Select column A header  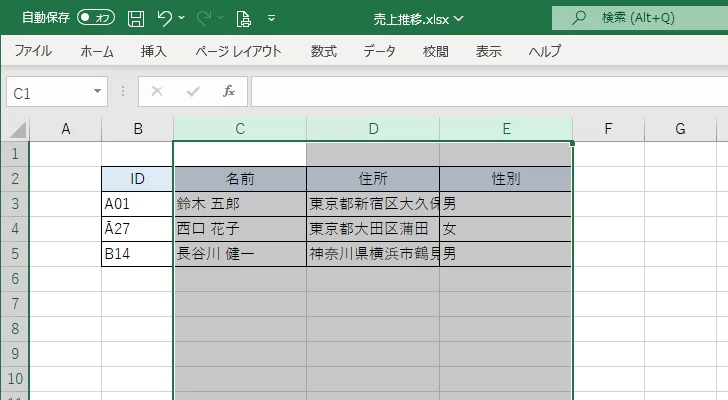(65, 129)
